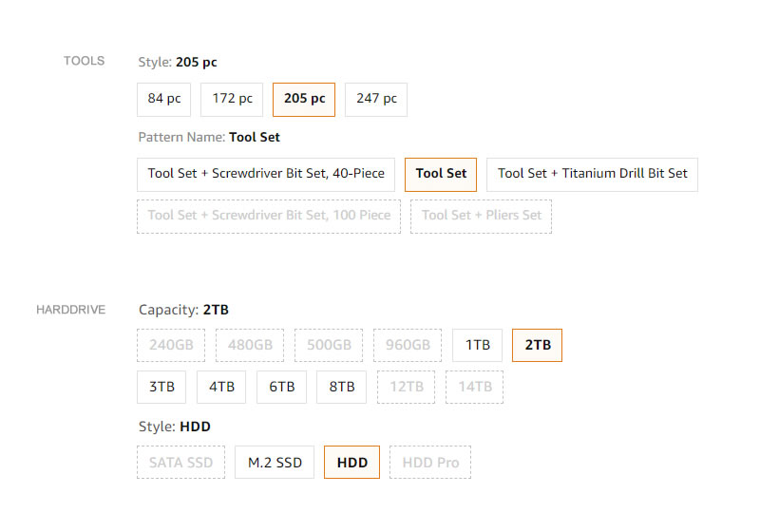Select the 84 pc style option

(164, 99)
